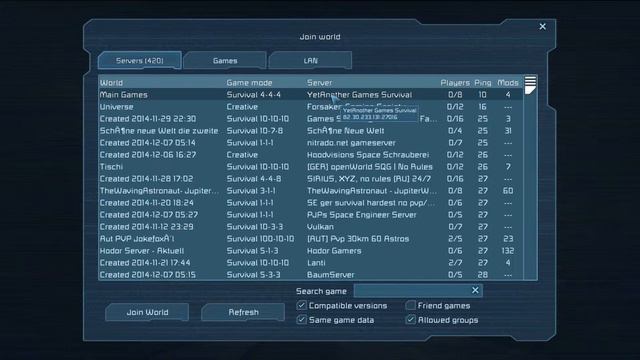
Task: Click server Hoodvisions Space Schrauberei
Action: coord(368,155)
